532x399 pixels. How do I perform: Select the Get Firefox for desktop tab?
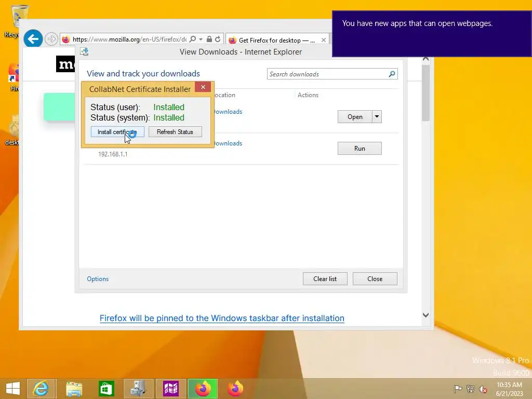coord(276,40)
